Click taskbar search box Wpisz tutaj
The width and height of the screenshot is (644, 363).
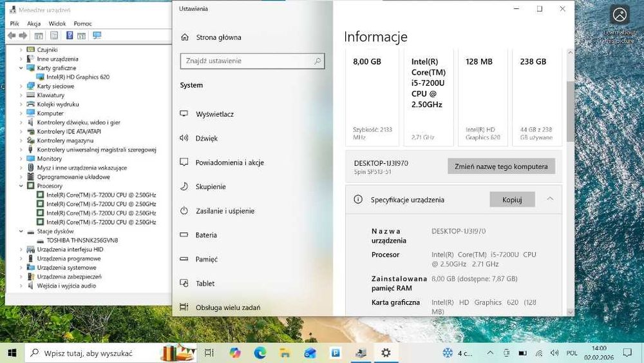[x=111, y=353]
